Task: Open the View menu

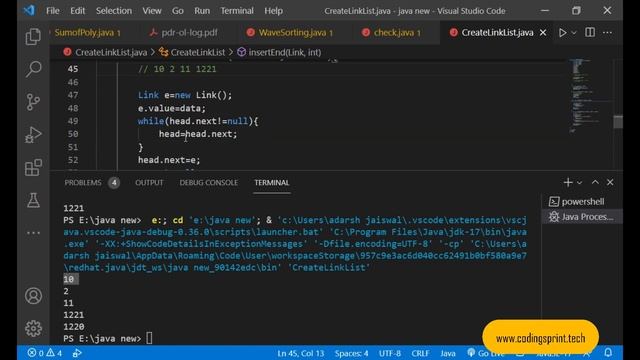Action: pos(152,11)
